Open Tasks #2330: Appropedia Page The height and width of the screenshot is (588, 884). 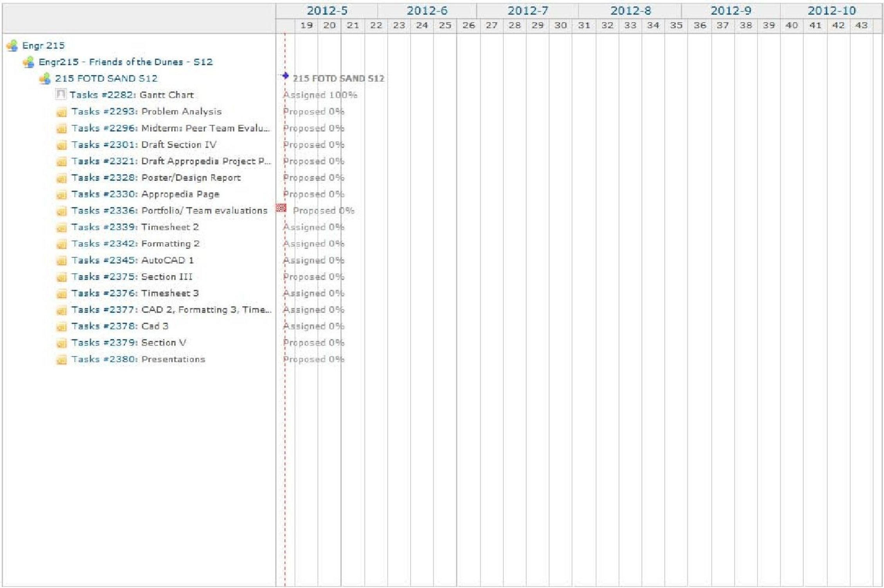[x=146, y=194]
